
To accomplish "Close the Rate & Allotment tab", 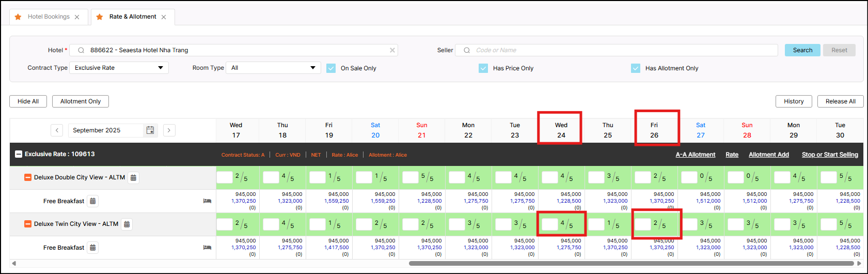I will pyautogui.click(x=164, y=17).
